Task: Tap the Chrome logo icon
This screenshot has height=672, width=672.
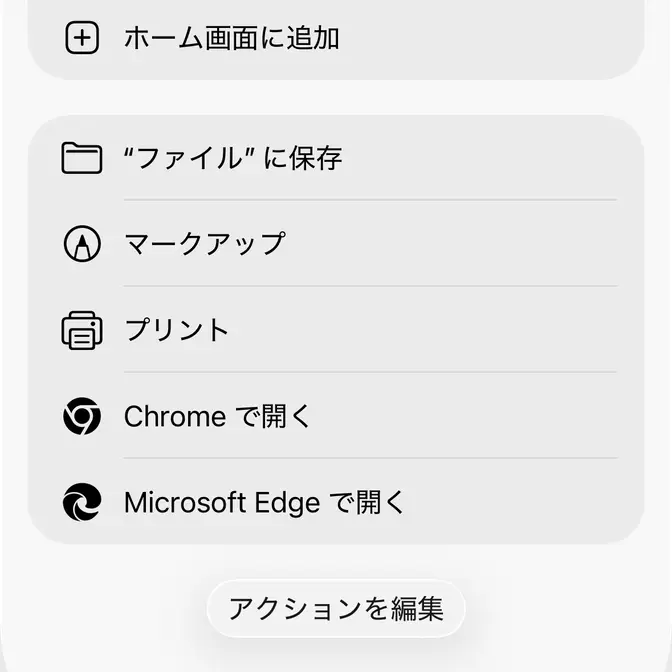Action: coord(82,416)
